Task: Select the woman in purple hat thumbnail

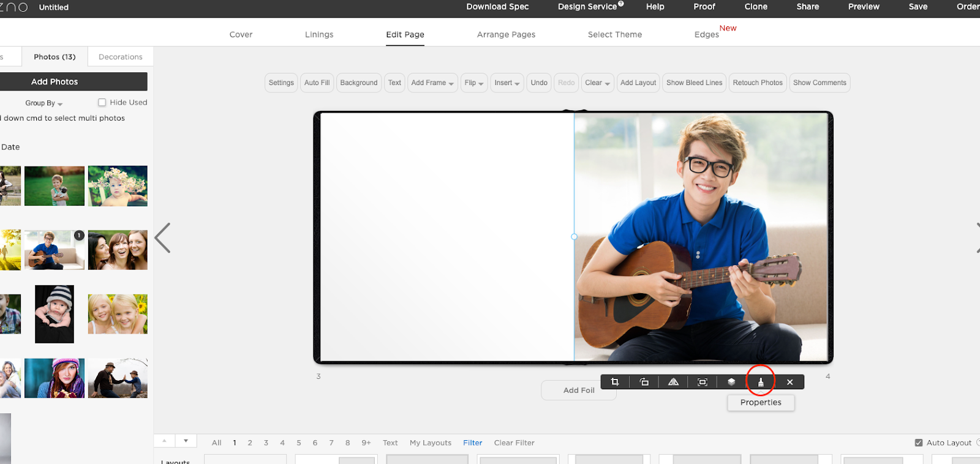Action: coord(55,378)
